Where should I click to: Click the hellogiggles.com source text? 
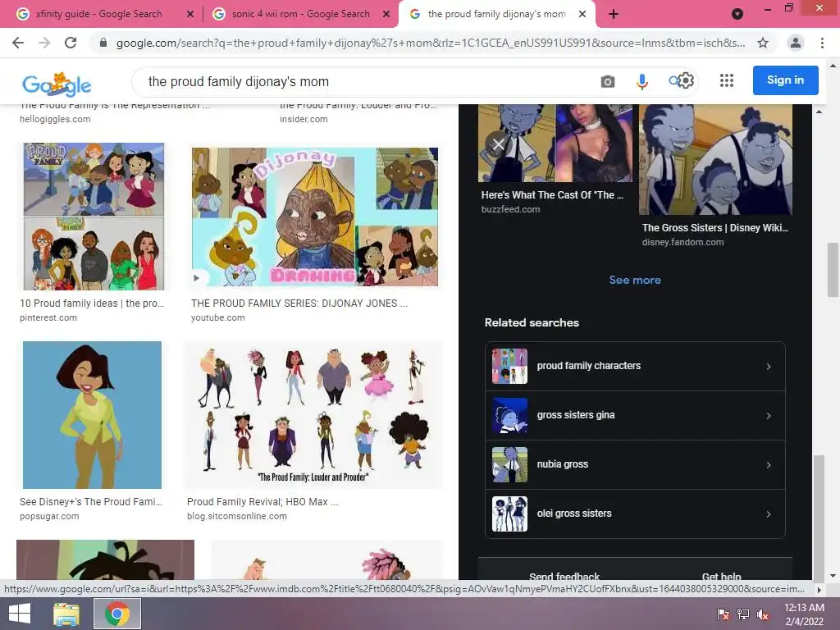[55, 119]
